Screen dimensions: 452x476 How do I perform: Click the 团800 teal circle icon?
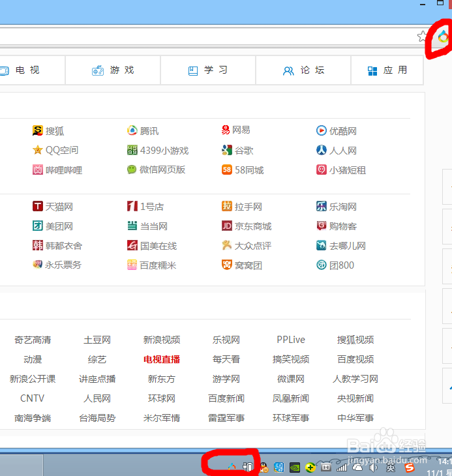click(321, 265)
